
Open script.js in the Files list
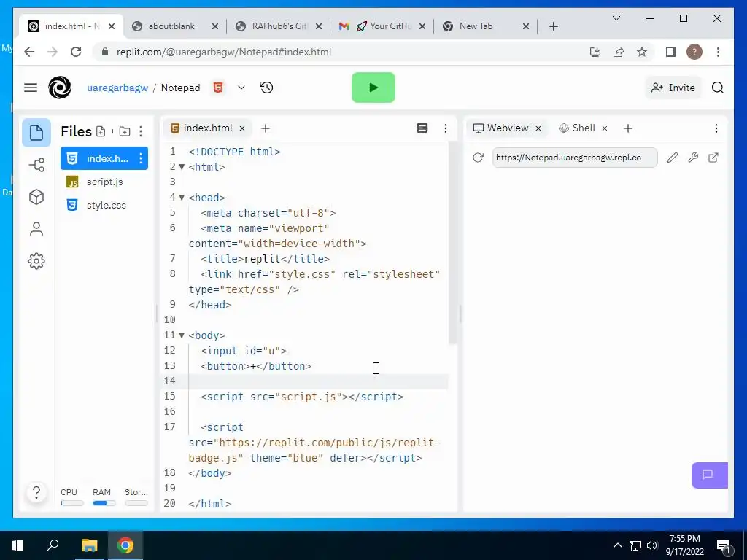click(104, 182)
